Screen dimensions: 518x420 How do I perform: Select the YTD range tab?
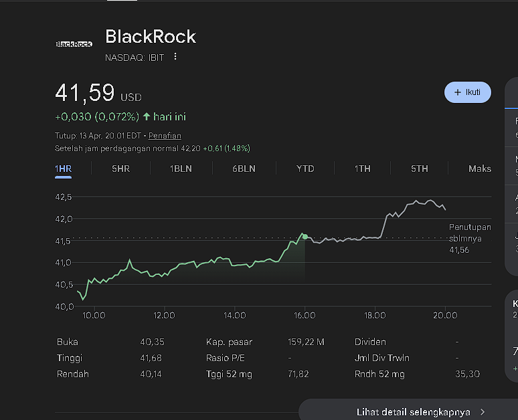pos(305,169)
